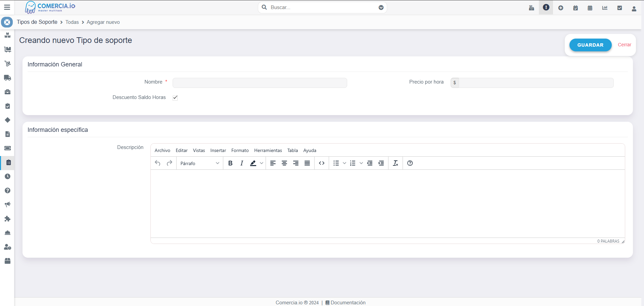
Task: Focus the Nombre input field
Action: [260, 83]
